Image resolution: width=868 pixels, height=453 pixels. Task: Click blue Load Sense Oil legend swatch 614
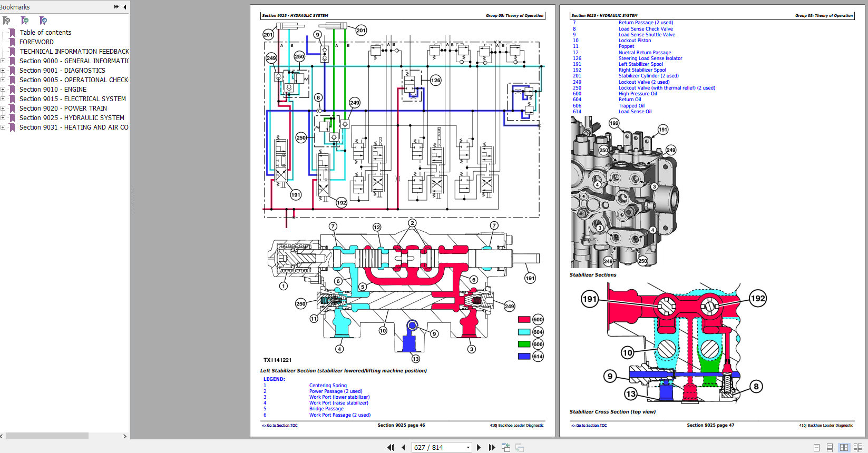coord(524,357)
